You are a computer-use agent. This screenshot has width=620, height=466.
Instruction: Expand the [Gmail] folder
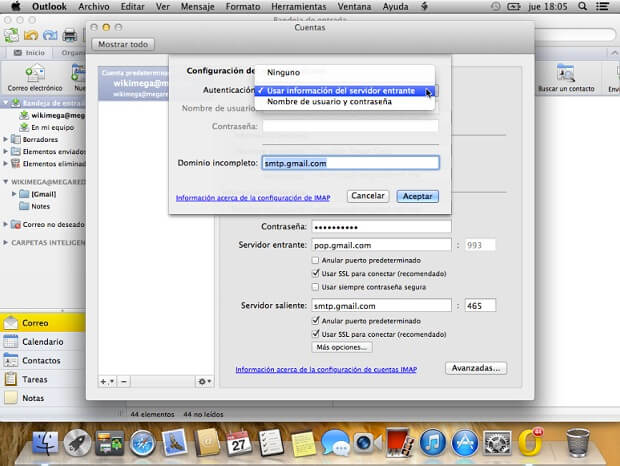[14, 194]
